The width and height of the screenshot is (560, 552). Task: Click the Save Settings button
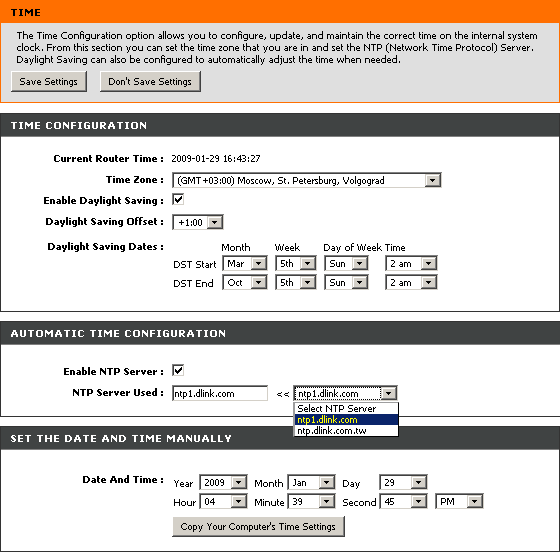pyautogui.click(x=49, y=82)
